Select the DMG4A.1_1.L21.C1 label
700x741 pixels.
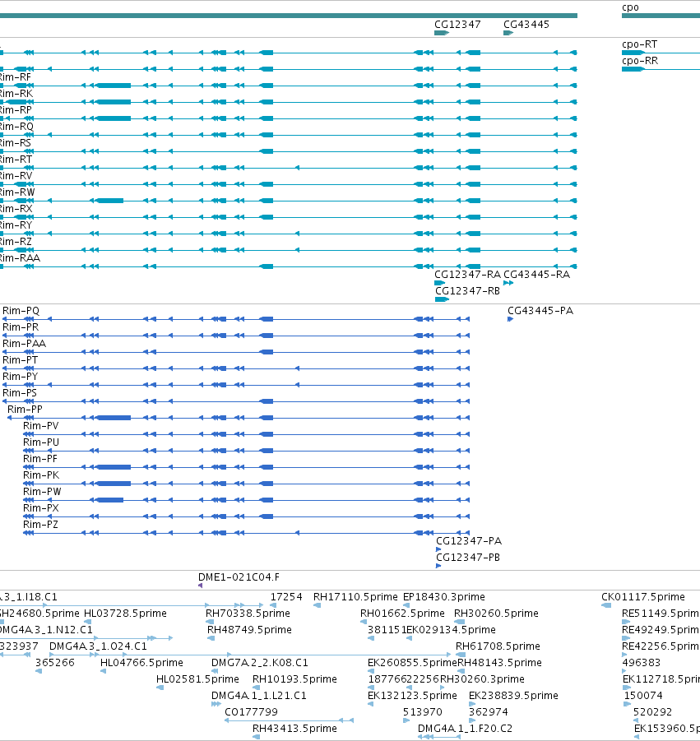[x=258, y=696]
